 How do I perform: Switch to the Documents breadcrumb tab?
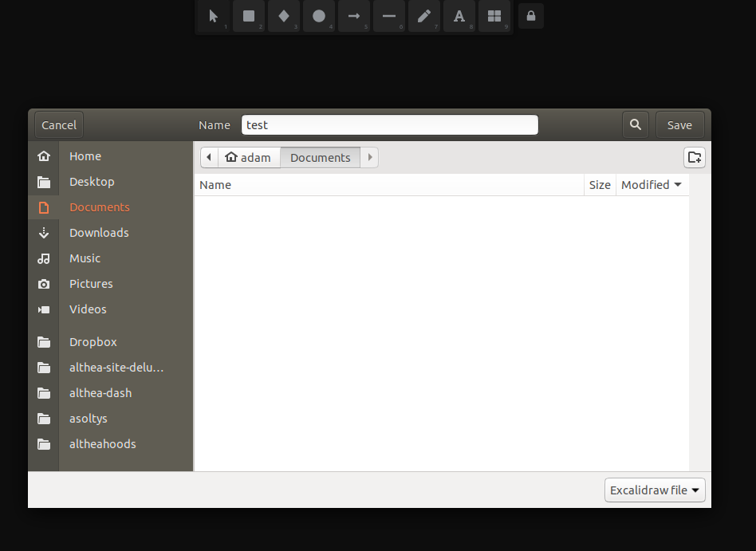coord(320,157)
